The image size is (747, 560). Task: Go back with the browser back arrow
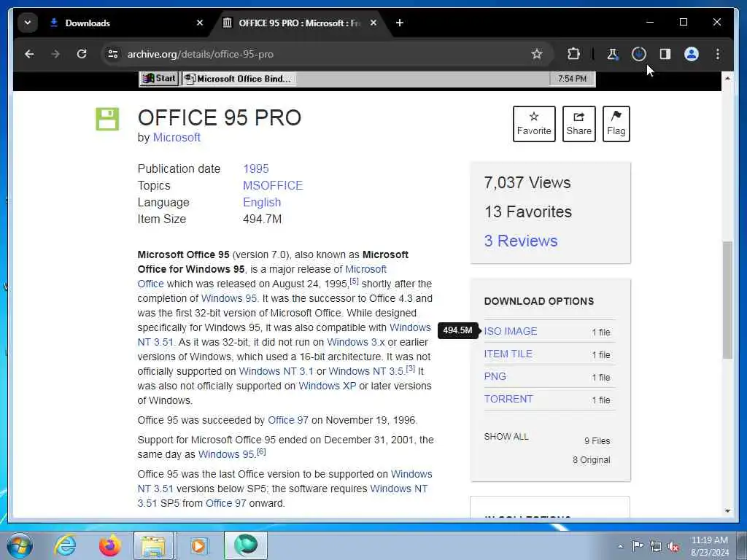[x=29, y=54]
